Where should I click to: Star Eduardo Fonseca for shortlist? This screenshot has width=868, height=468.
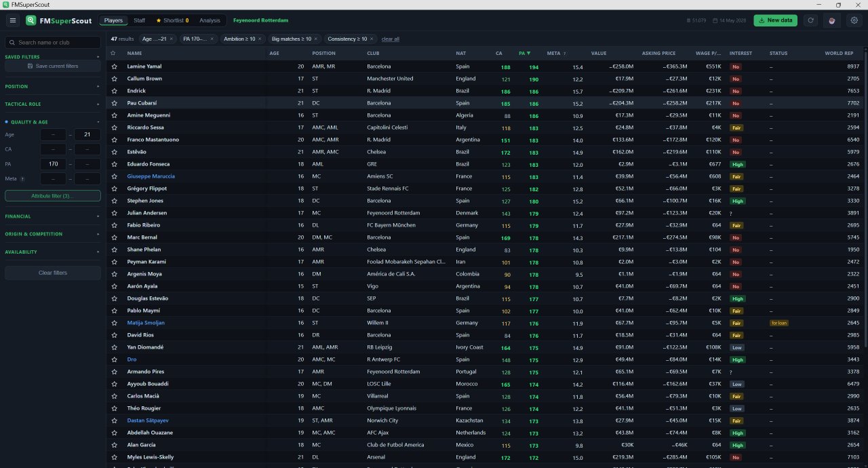(x=114, y=164)
